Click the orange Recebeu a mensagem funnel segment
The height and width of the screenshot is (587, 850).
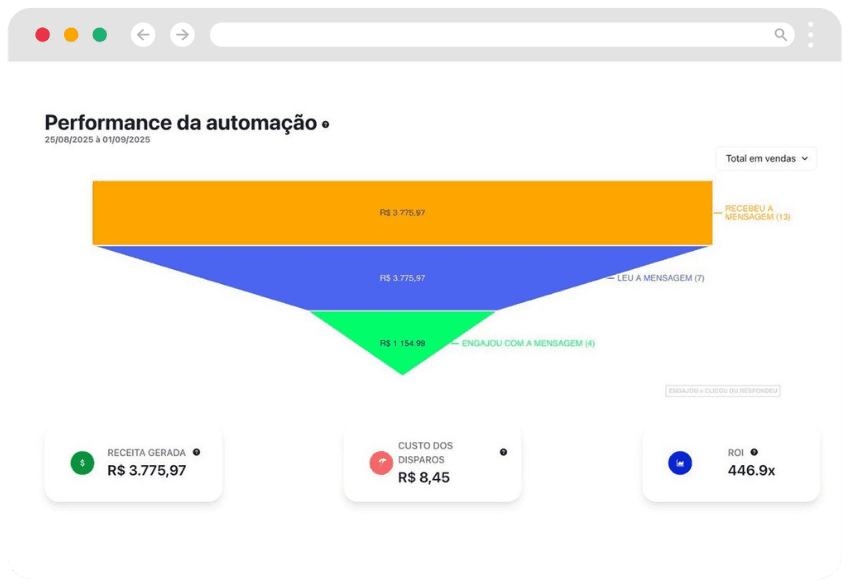coord(402,212)
